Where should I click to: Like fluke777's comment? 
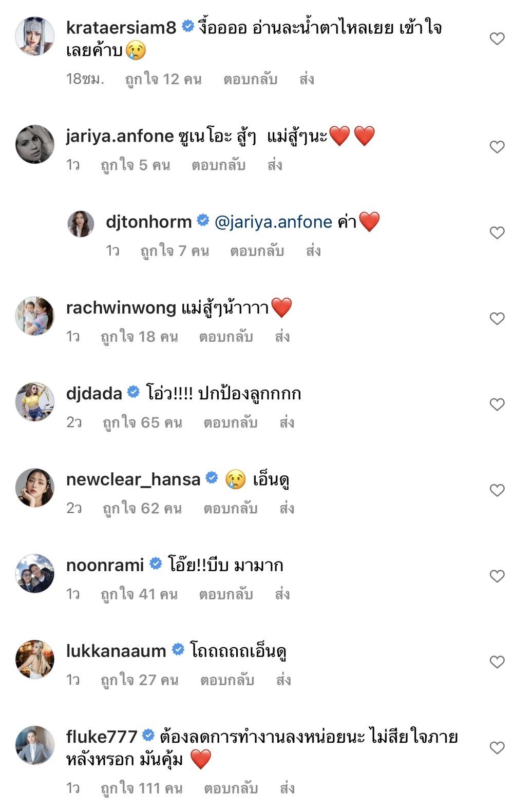tap(497, 747)
